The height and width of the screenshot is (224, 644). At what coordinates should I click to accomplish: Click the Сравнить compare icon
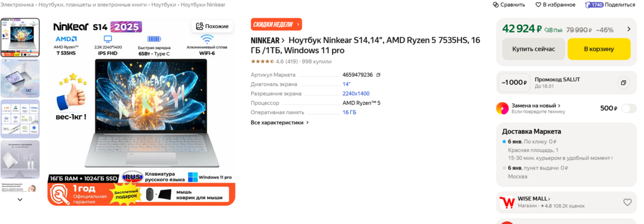(496, 5)
